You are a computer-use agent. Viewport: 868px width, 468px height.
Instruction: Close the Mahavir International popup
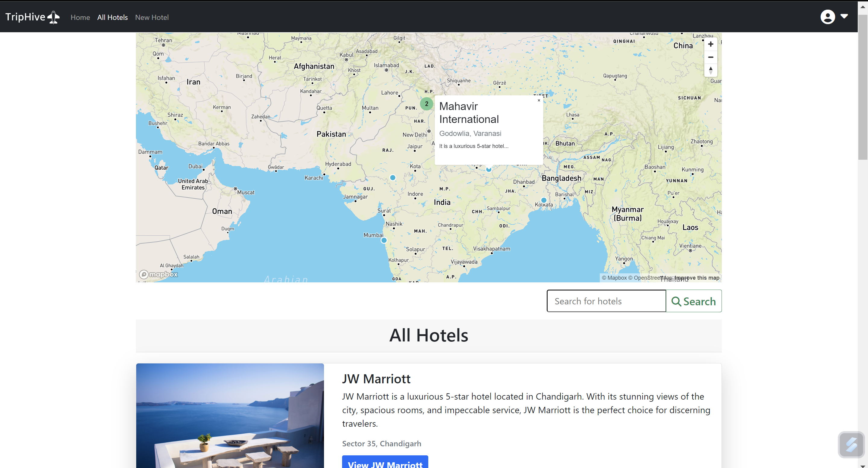pyautogui.click(x=539, y=100)
